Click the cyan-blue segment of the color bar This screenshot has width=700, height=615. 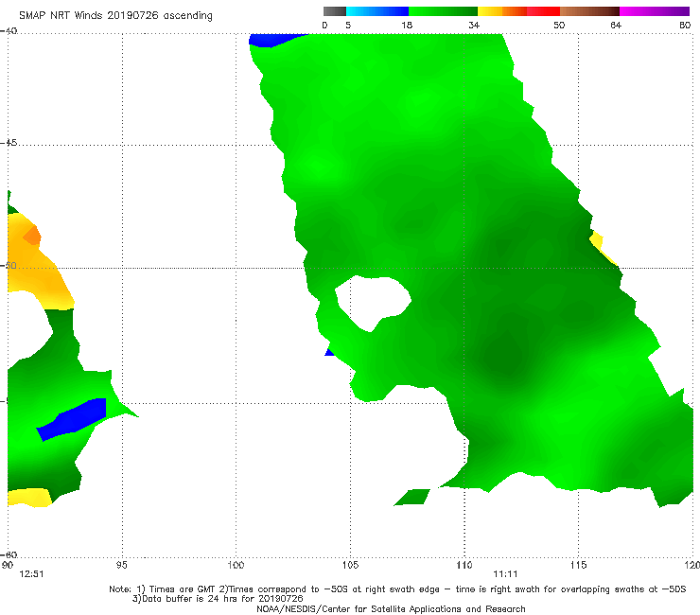click(377, 11)
